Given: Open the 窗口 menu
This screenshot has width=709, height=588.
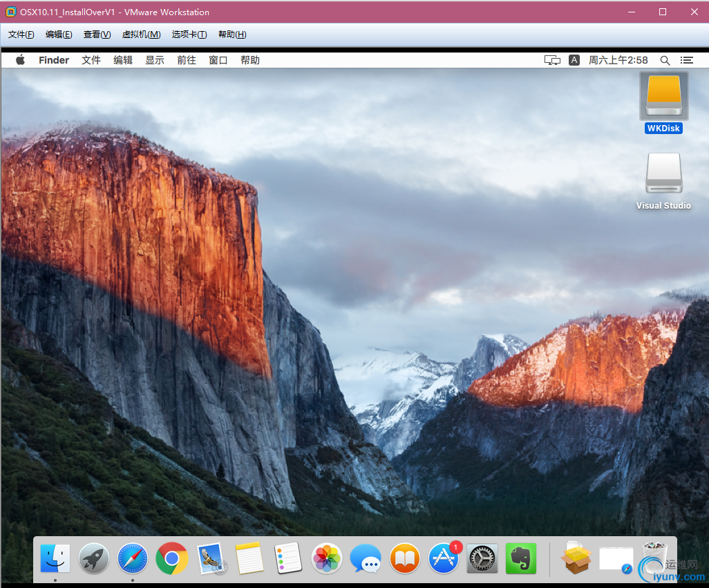Looking at the screenshot, I should coord(218,60).
